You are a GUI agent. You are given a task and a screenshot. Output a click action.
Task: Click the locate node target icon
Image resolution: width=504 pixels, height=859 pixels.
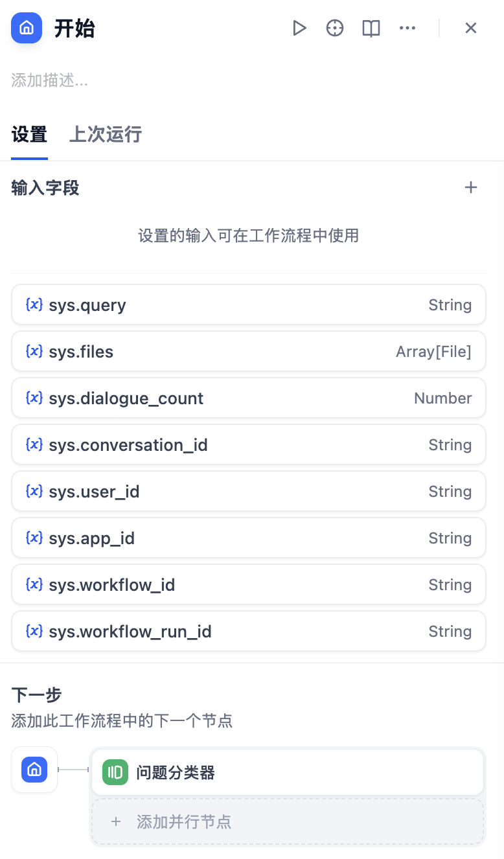click(335, 29)
